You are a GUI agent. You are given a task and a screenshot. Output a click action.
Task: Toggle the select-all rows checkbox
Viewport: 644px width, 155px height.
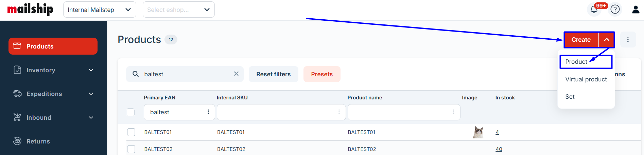[130, 112]
